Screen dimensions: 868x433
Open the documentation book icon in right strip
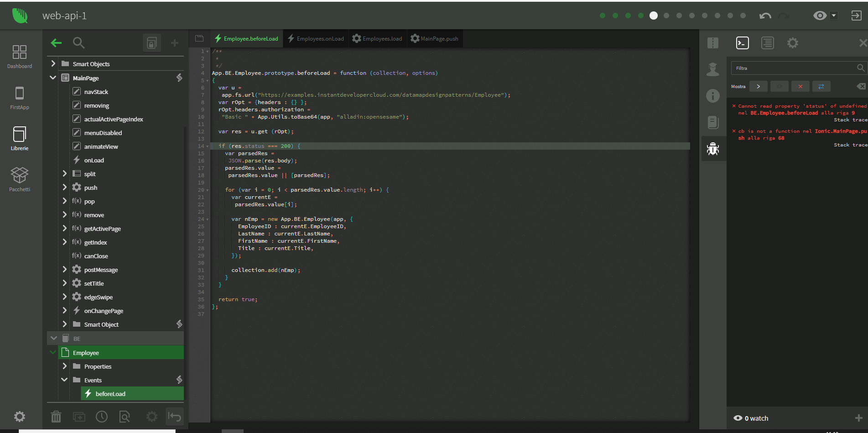click(713, 122)
